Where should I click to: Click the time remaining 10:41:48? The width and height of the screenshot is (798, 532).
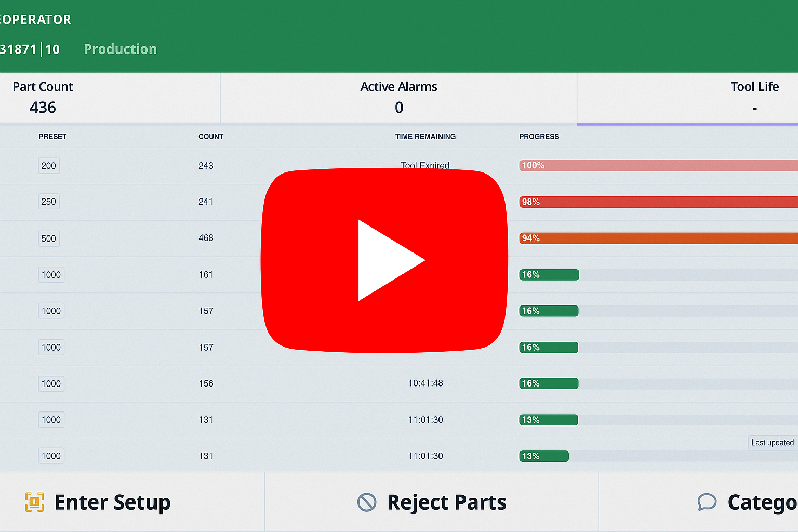click(x=425, y=383)
